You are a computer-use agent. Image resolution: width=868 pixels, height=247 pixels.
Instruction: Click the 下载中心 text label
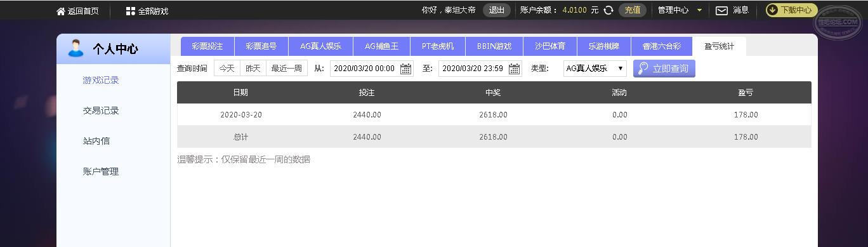tap(796, 10)
